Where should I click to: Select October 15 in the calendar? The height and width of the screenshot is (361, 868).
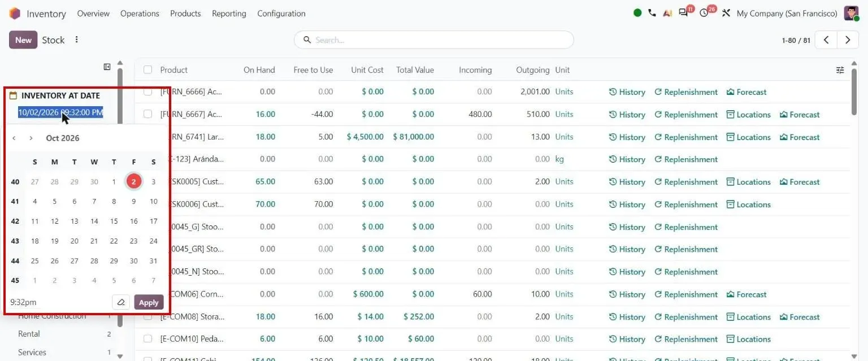(114, 221)
